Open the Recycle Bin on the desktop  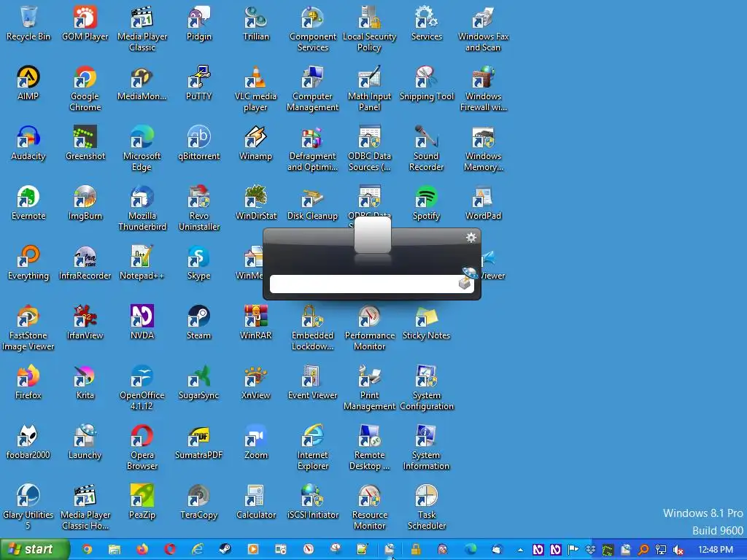(x=28, y=23)
